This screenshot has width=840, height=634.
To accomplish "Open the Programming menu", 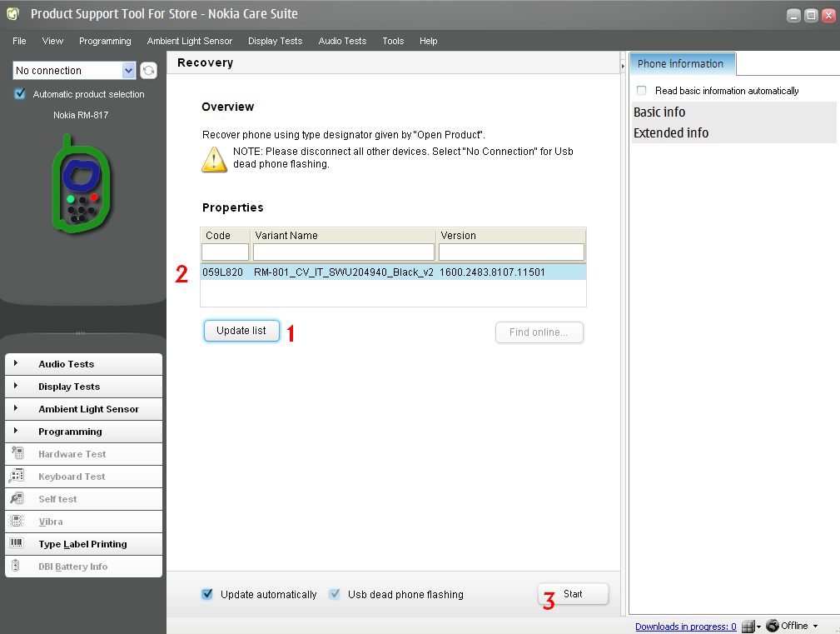I will (x=105, y=41).
